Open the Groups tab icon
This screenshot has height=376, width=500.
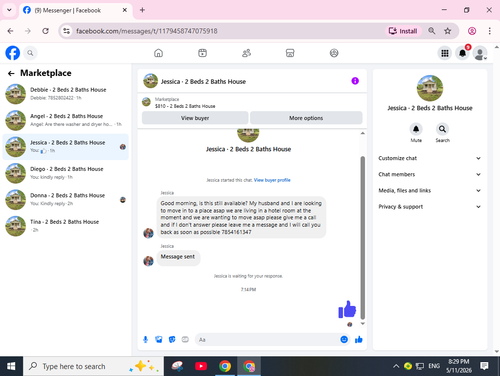[334, 53]
